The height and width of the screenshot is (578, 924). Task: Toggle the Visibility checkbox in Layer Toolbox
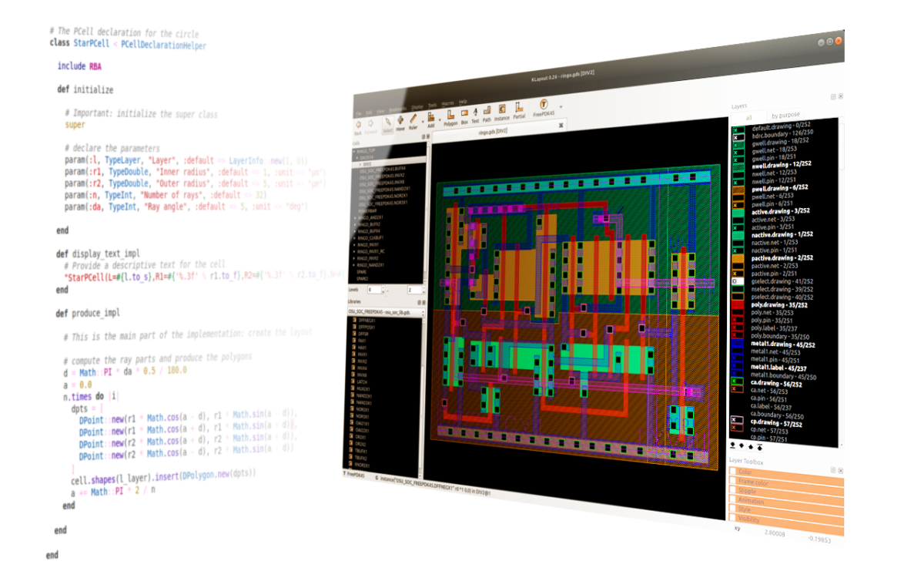click(x=734, y=520)
